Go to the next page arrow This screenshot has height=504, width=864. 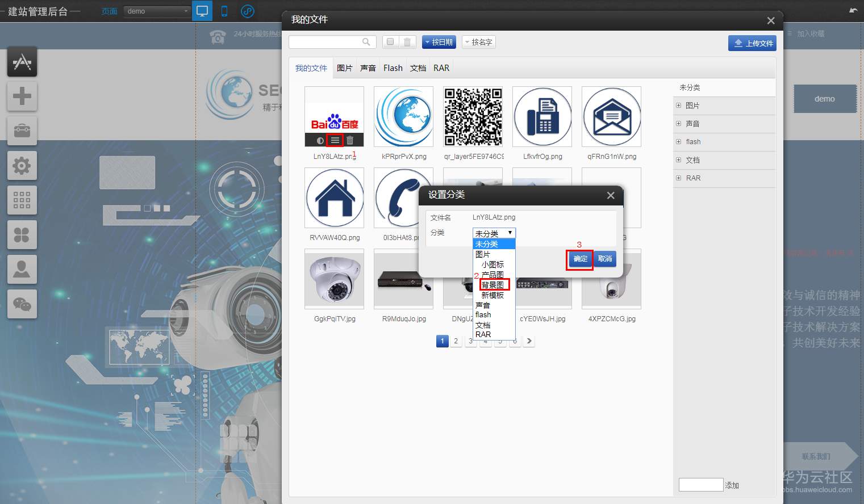(x=529, y=341)
